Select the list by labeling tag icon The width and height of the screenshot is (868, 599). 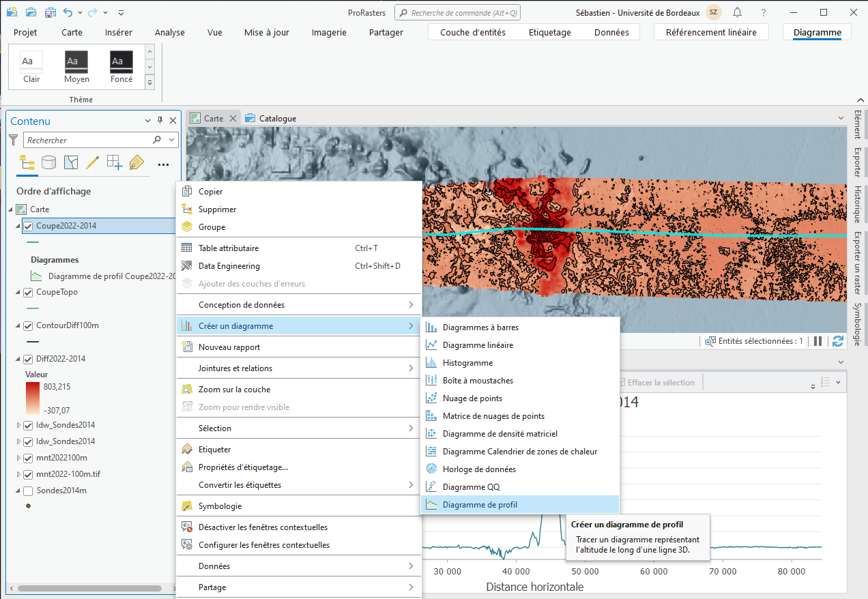(x=136, y=162)
